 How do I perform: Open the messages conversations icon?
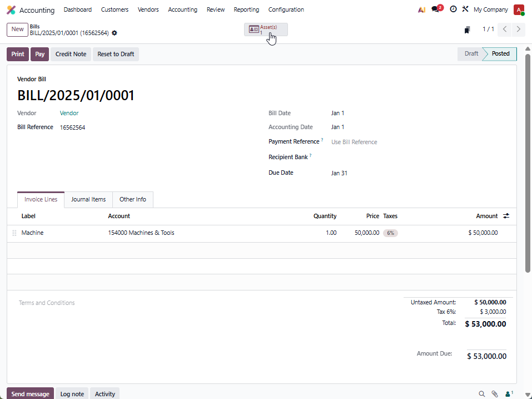[x=436, y=9]
